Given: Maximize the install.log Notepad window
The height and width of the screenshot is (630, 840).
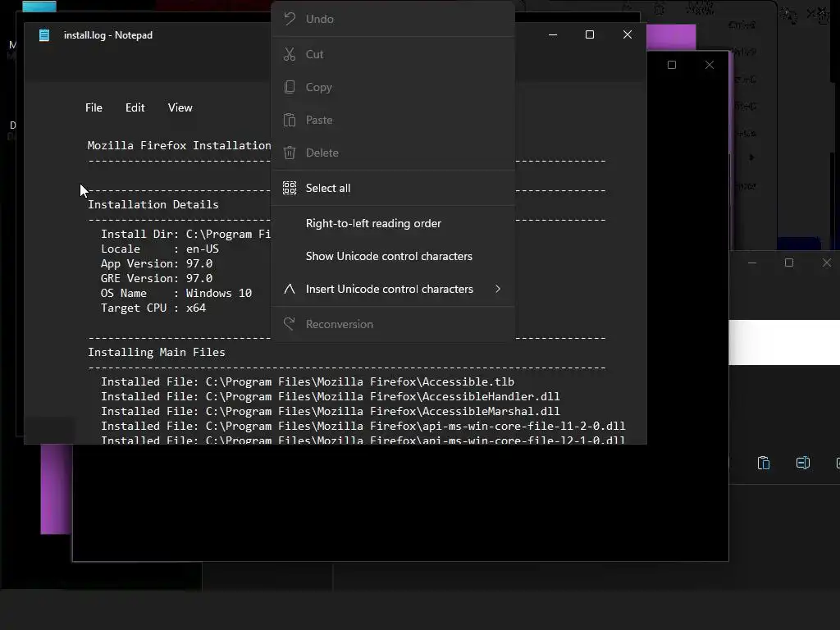Looking at the screenshot, I should (590, 34).
